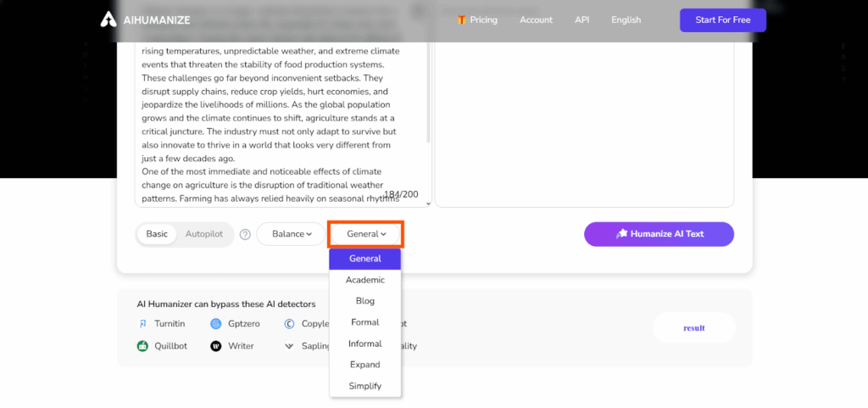This screenshot has height=408, width=868.
Task: Click the Quillbot detector icon
Action: [142, 346]
